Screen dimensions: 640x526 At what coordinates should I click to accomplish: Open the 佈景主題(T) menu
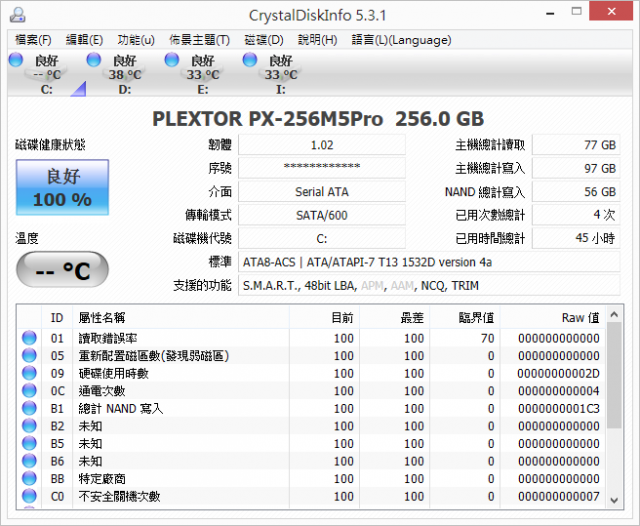(x=200, y=40)
